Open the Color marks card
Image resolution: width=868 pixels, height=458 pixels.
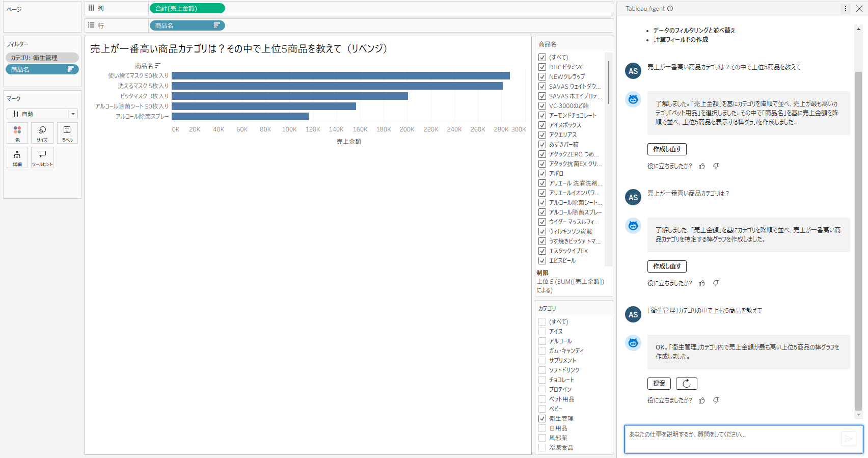pyautogui.click(x=17, y=133)
